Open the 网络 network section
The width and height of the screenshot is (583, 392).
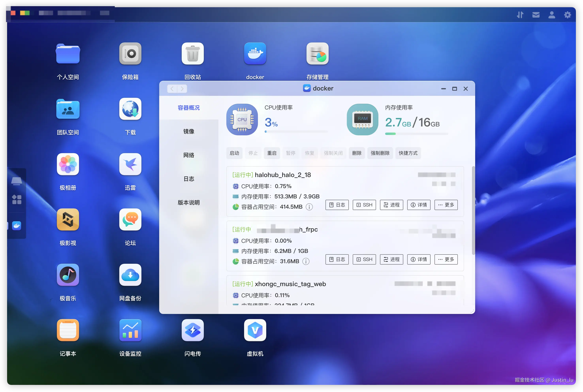pos(189,155)
